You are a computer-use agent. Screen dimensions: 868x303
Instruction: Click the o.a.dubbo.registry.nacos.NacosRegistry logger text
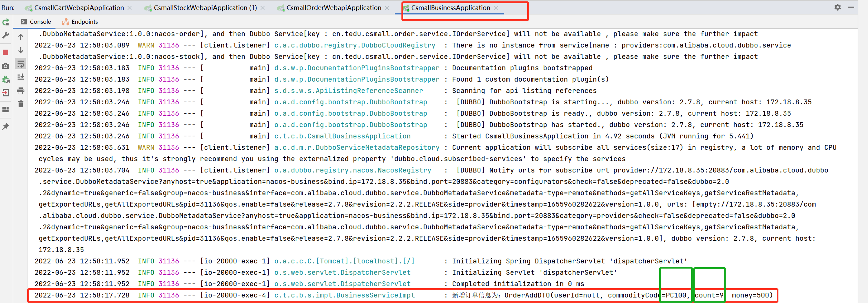coord(353,170)
